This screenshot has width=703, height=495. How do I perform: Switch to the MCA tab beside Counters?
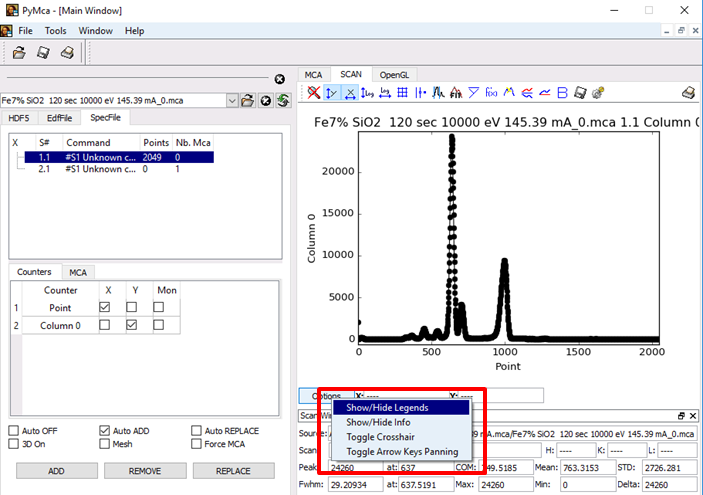pos(78,272)
